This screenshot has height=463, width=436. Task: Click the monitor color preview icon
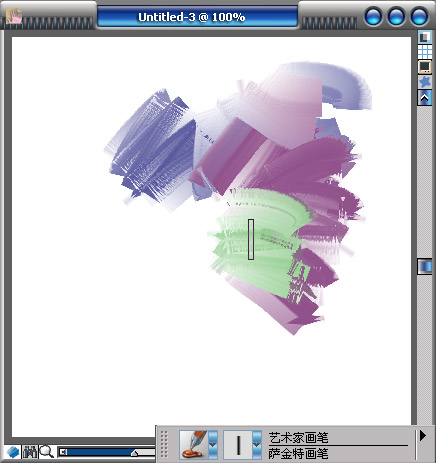coord(425,67)
